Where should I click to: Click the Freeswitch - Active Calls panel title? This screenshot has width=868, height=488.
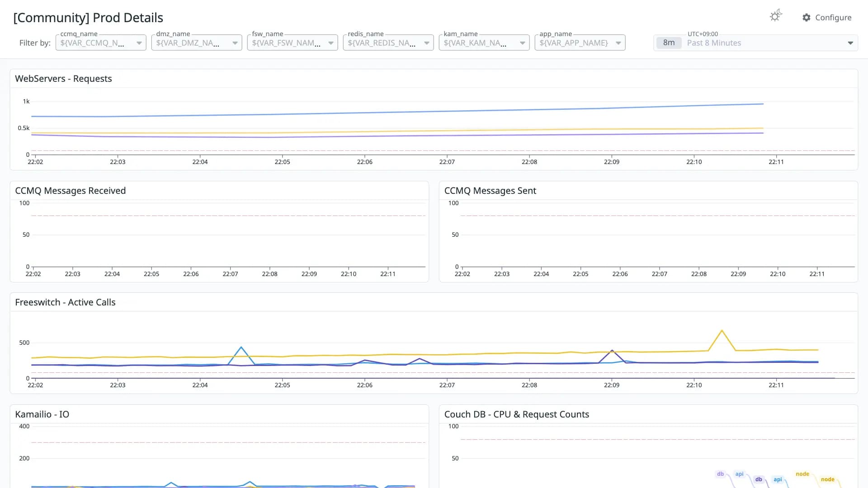(x=65, y=302)
